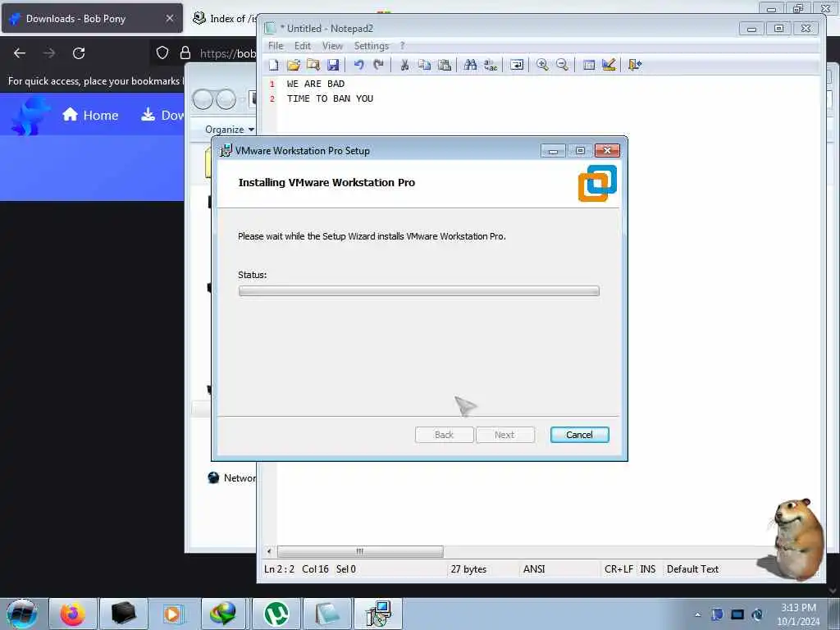Viewport: 840px width, 630px height.
Task: Click Save floppy disk icon in Notepad2
Action: (333, 65)
